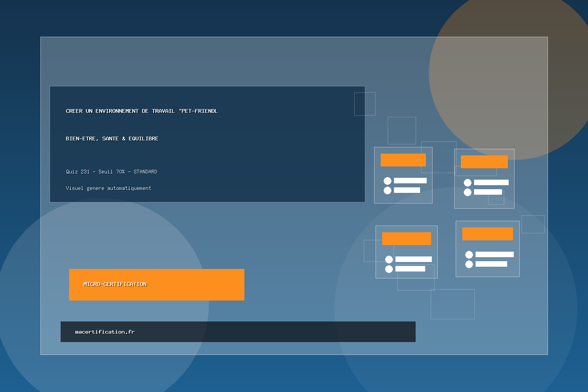The height and width of the screenshot is (392, 588).
Task: Click the 'Quiz 231 - Seuil 70% - STANDARD' line
Action: click(x=111, y=172)
